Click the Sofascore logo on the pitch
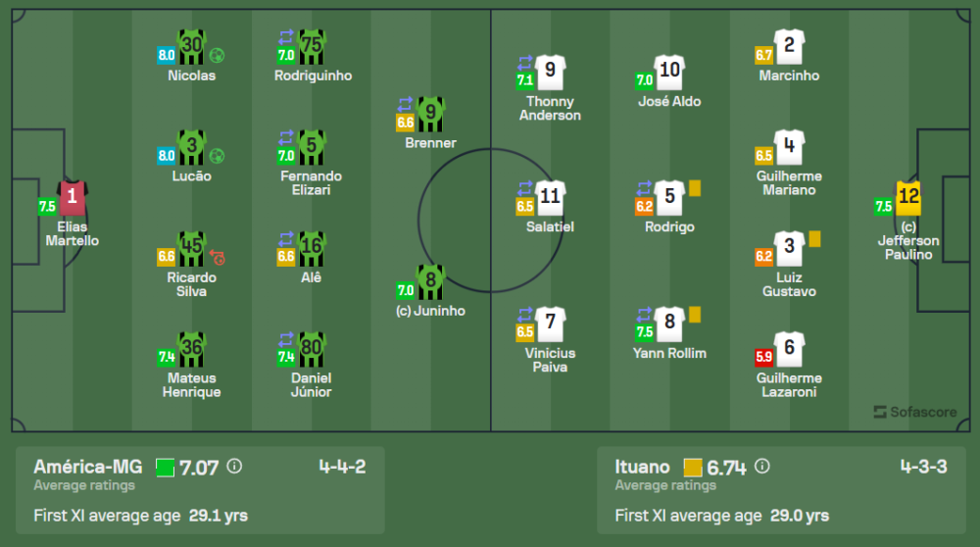Image resolution: width=980 pixels, height=547 pixels. pyautogui.click(x=914, y=412)
